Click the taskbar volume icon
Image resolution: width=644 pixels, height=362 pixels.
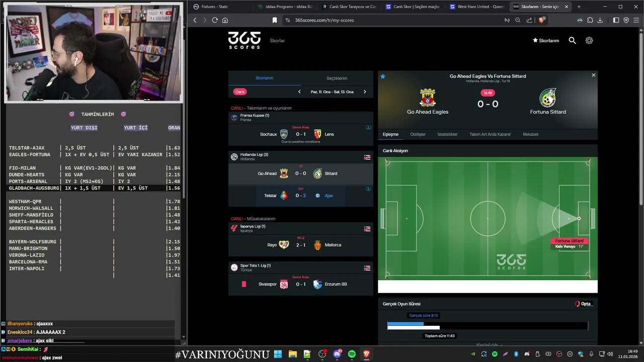click(x=610, y=354)
